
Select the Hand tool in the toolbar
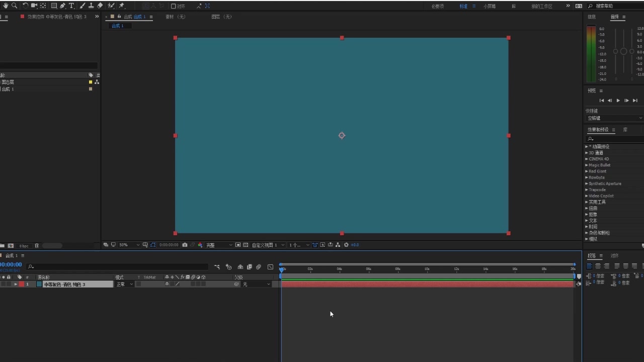[x=6, y=6]
